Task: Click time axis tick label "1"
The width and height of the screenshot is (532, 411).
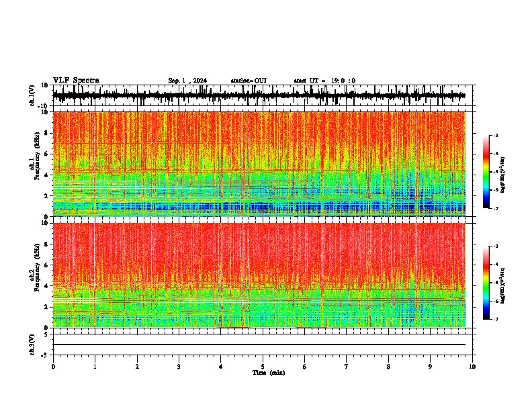Action: click(95, 367)
